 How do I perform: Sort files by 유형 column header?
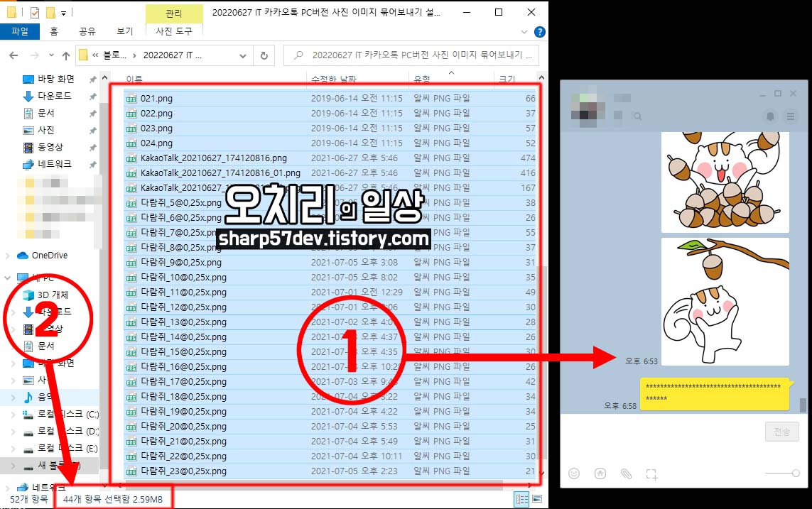click(422, 79)
